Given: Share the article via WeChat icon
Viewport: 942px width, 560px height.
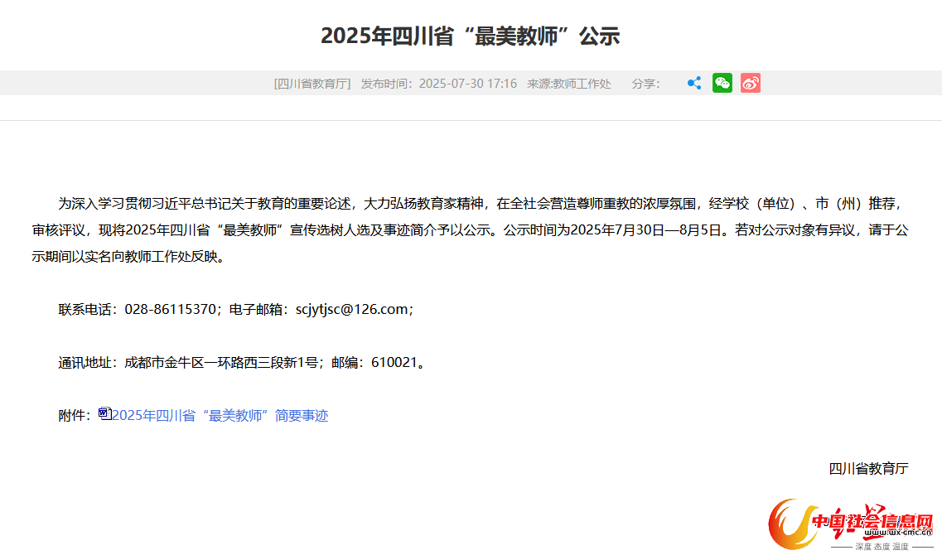Looking at the screenshot, I should pos(722,83).
